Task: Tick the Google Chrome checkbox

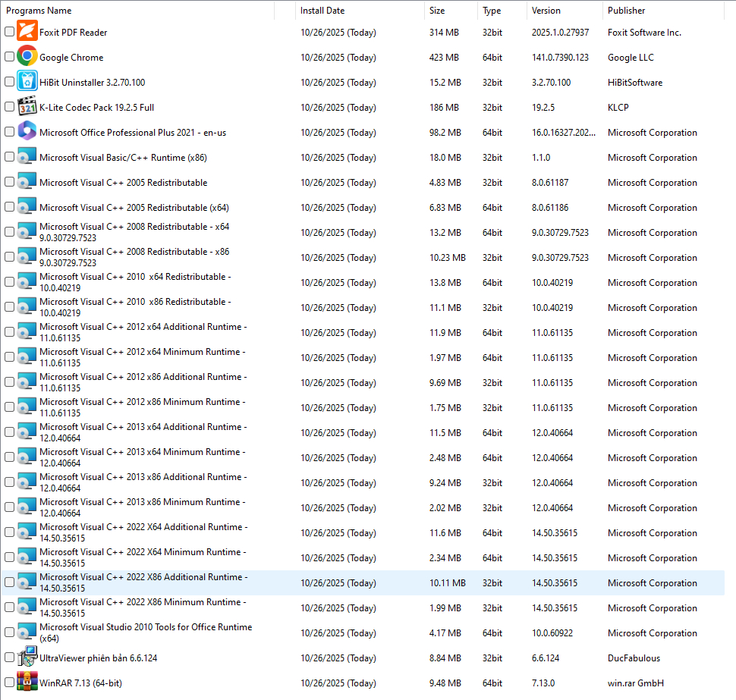Action: point(9,56)
